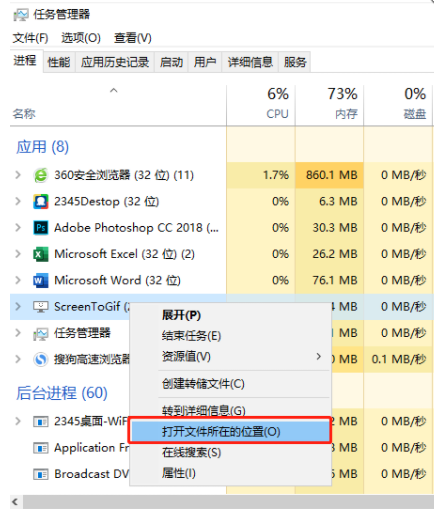434x510 pixels.
Task: Click the 任务管理器 process row icon
Action: [41, 333]
